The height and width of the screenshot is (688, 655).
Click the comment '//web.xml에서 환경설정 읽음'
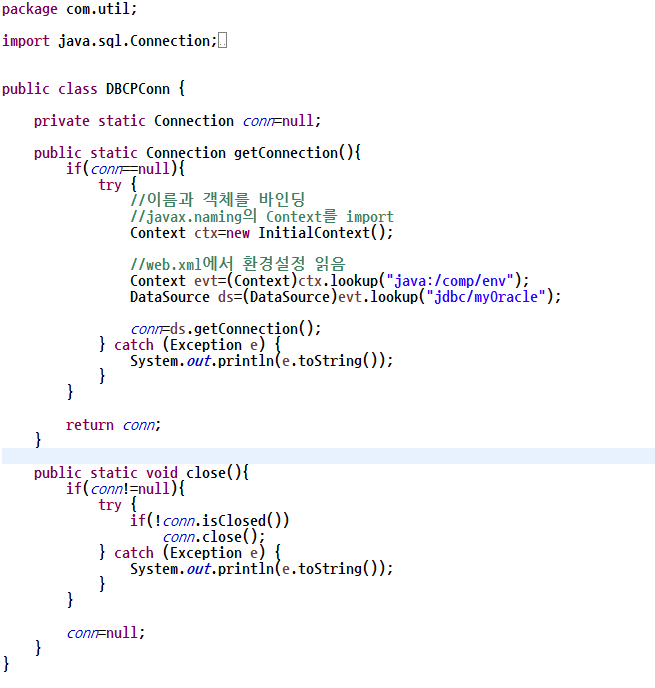click(238, 264)
